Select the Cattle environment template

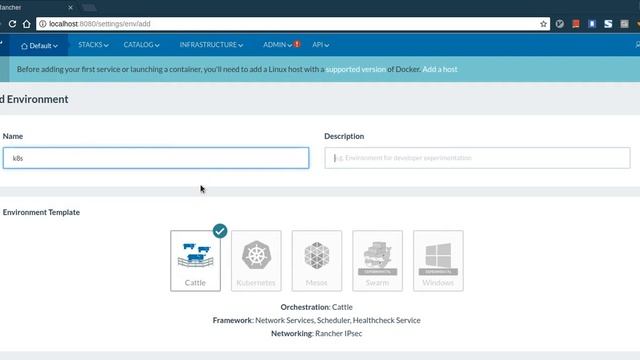(x=196, y=261)
